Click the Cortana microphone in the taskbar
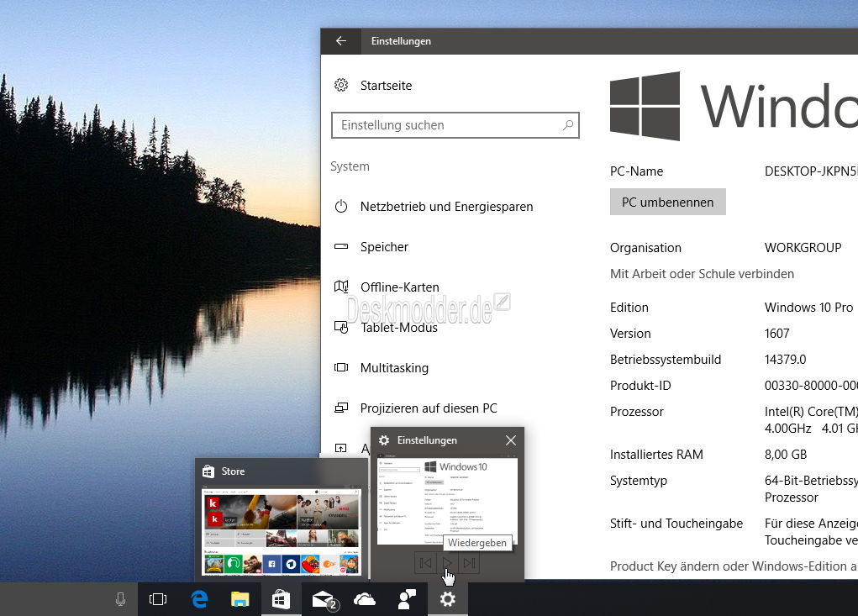The image size is (858, 616). coord(120,599)
